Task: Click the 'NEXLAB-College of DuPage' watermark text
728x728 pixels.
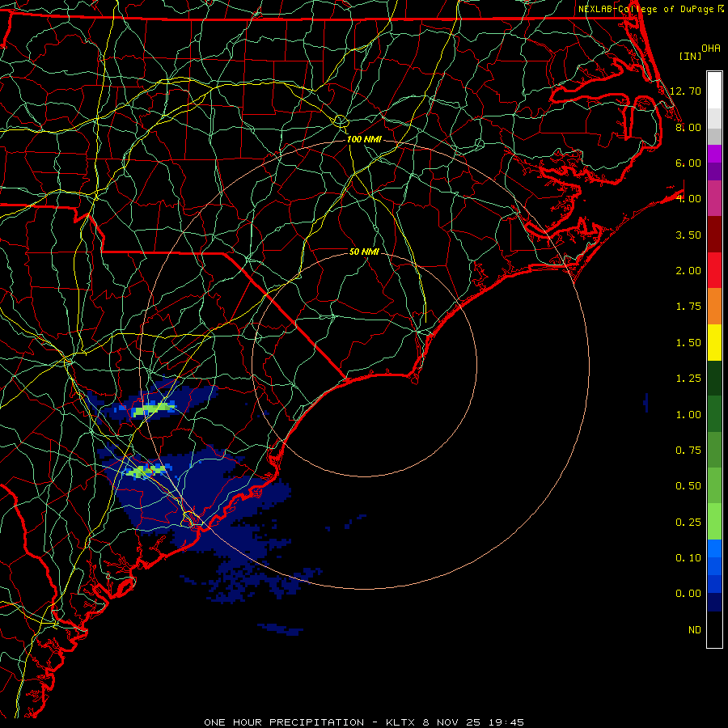Action: point(645,9)
